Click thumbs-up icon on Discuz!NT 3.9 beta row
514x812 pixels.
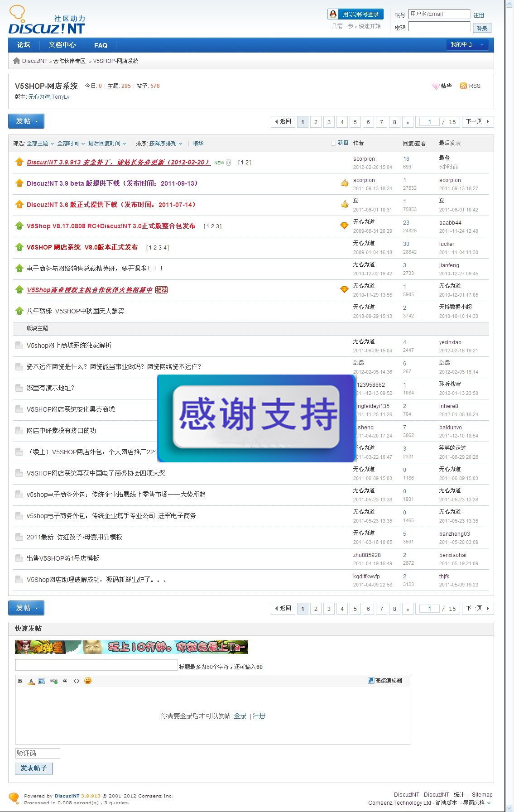[x=345, y=183]
